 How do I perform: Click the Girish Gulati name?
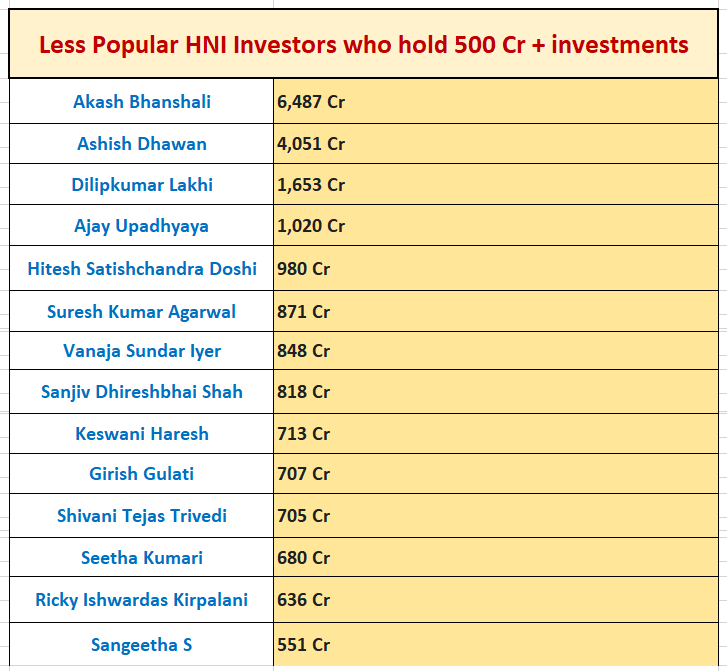(141, 474)
